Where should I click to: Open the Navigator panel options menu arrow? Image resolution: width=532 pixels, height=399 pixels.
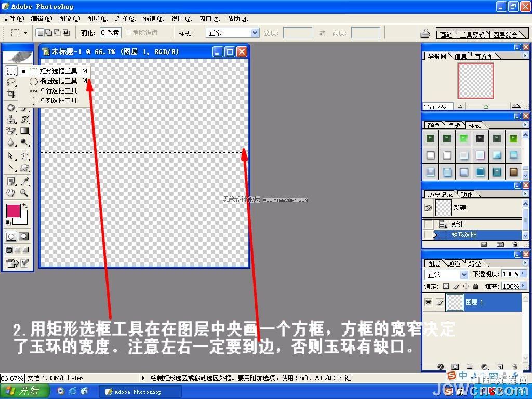click(x=525, y=55)
